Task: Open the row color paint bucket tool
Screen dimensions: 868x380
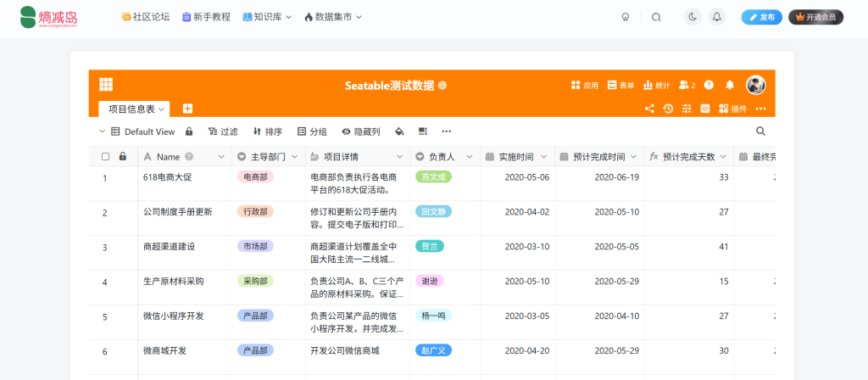Action: click(x=399, y=131)
